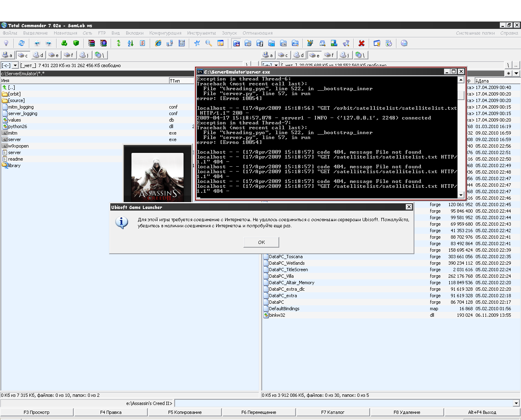Click the network computers connection icon
This screenshot has width=521, height=420.
point(170,43)
